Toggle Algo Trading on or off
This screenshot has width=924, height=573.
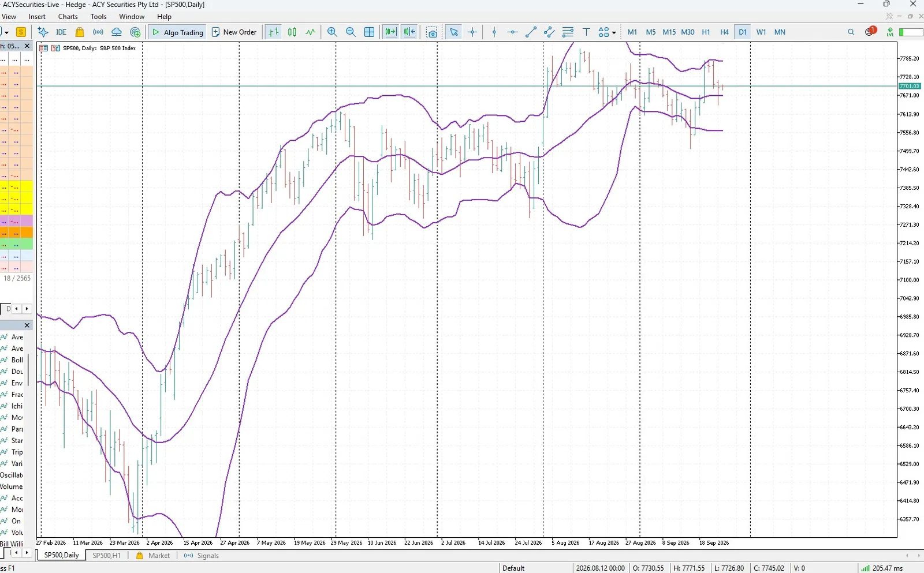coord(177,32)
